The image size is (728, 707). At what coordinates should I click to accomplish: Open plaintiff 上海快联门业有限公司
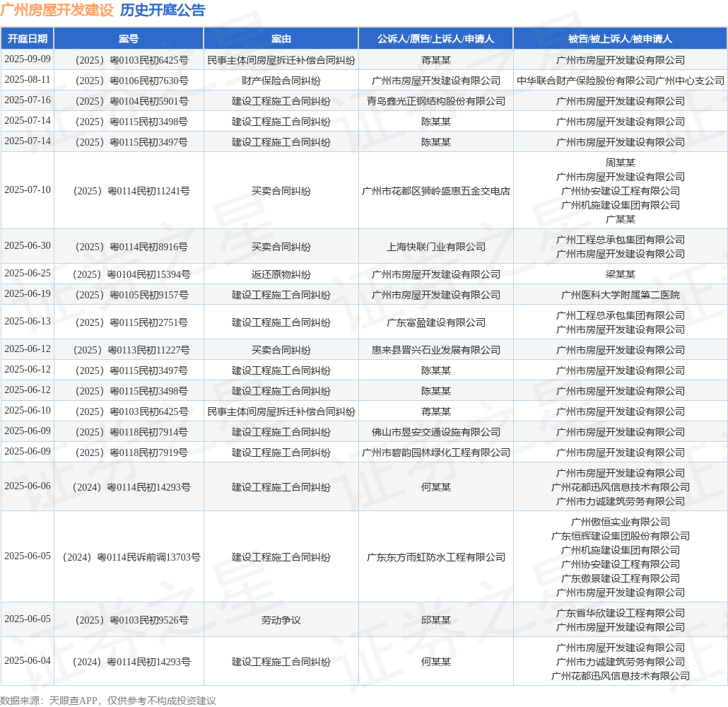[435, 247]
